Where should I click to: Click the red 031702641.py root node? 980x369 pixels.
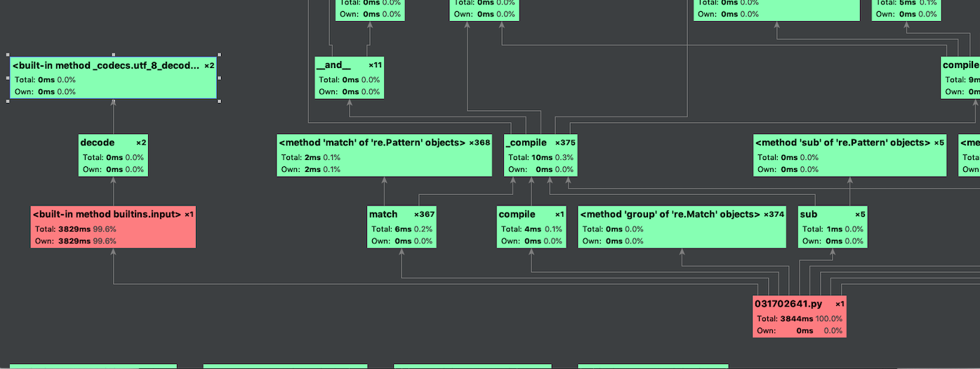pos(799,316)
